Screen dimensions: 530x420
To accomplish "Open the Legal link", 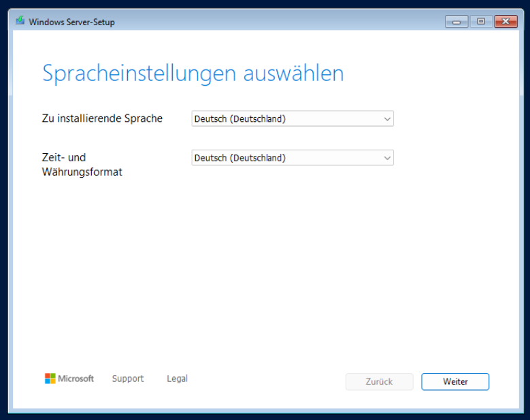I will click(177, 378).
